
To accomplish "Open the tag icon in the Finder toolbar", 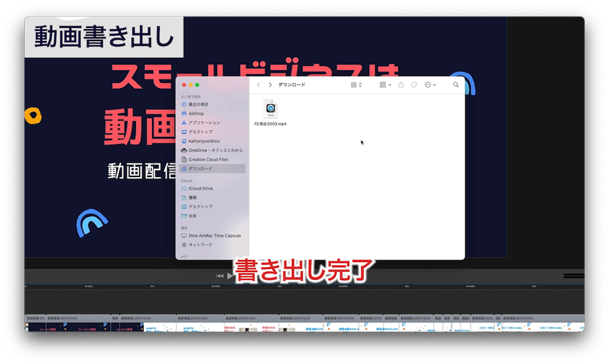I will pyautogui.click(x=414, y=84).
